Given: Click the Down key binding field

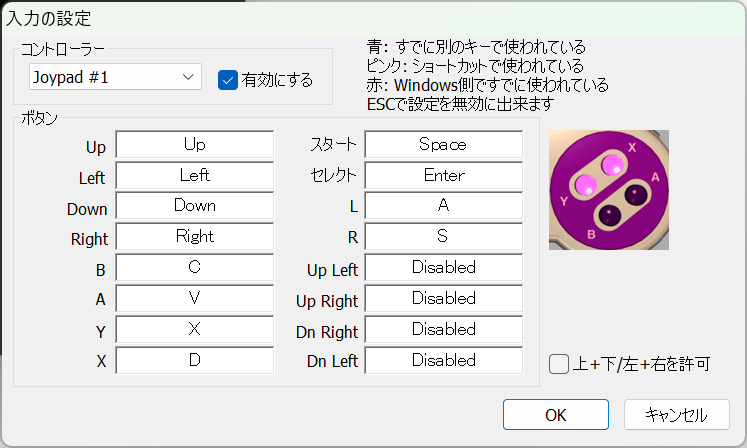Looking at the screenshot, I should pyautogui.click(x=195, y=206).
